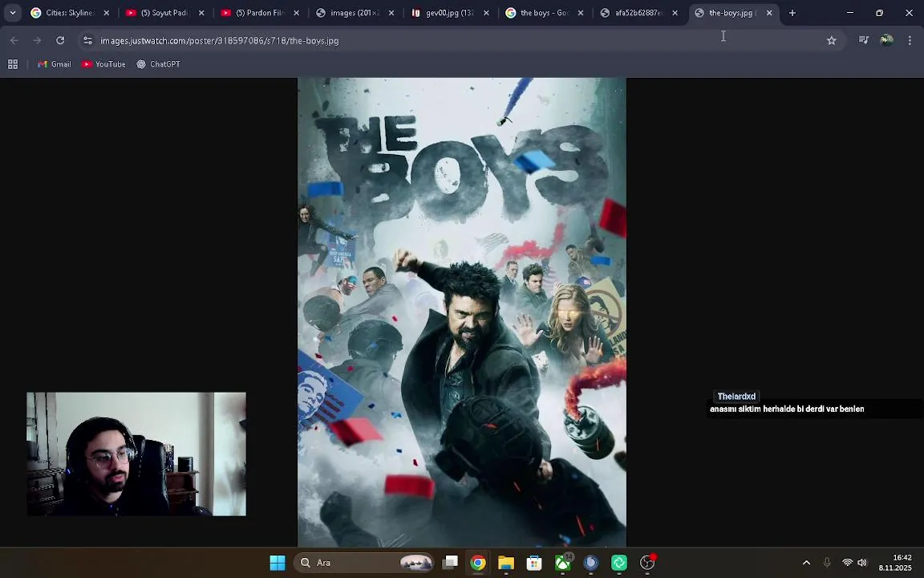The width and height of the screenshot is (924, 578).
Task: Open a new tab with the plus button
Action: (792, 12)
